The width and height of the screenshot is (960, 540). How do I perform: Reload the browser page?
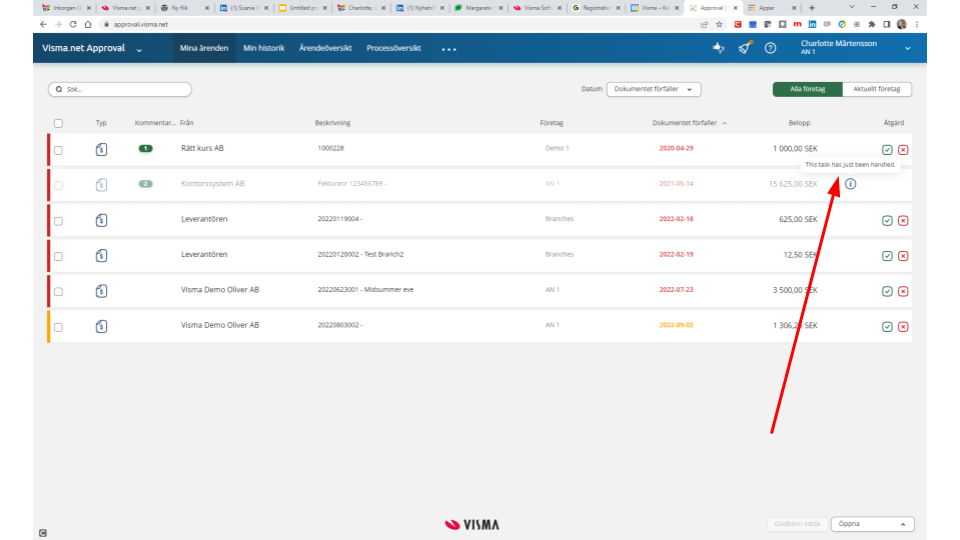tap(73, 24)
